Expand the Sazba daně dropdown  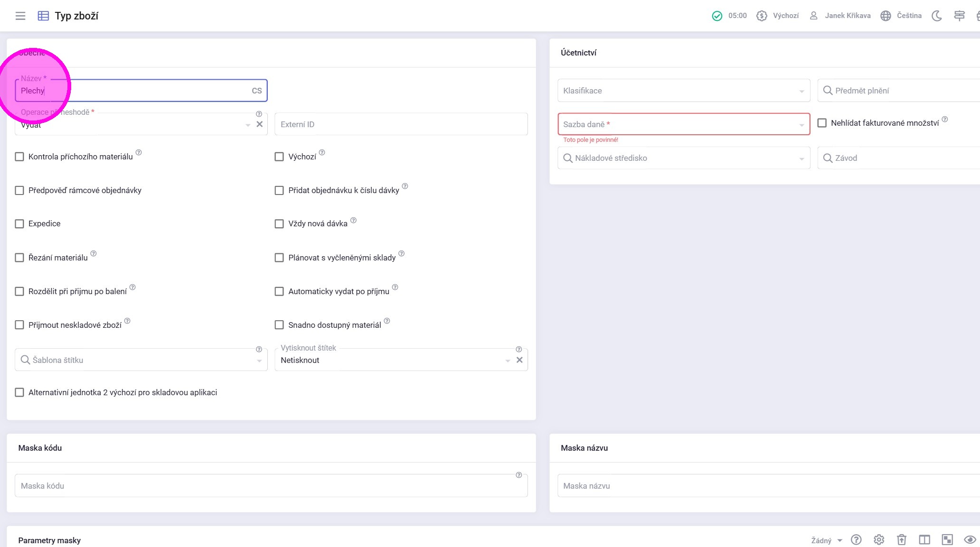tap(683, 124)
